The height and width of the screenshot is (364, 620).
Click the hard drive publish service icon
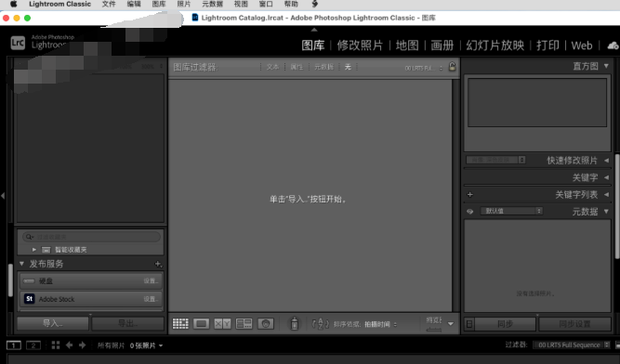coord(29,281)
